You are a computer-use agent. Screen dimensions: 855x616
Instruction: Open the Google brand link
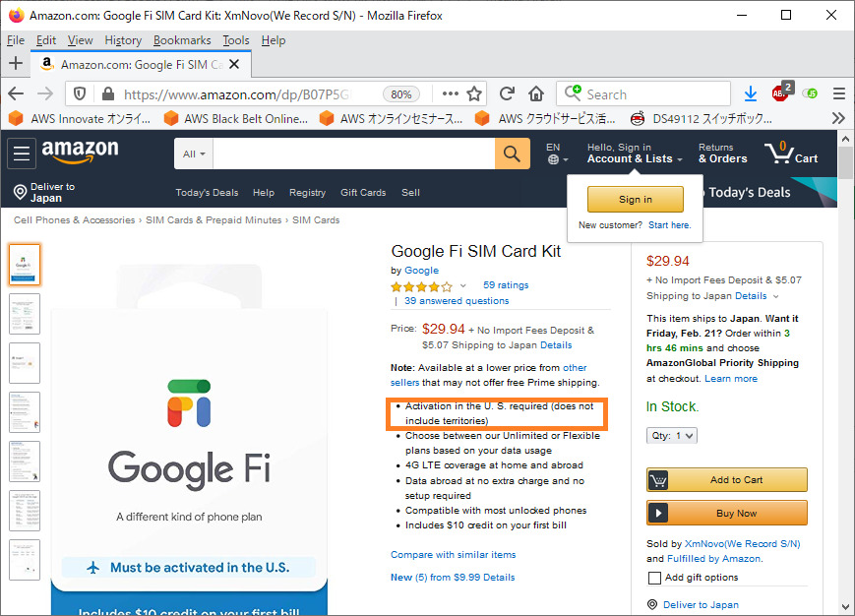(421, 271)
